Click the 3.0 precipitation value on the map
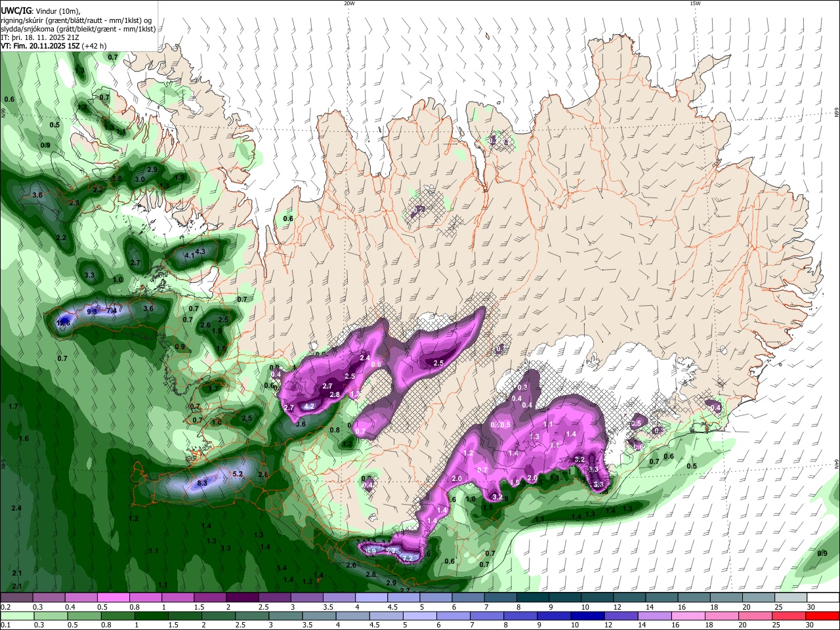840x630 pixels. point(140,179)
